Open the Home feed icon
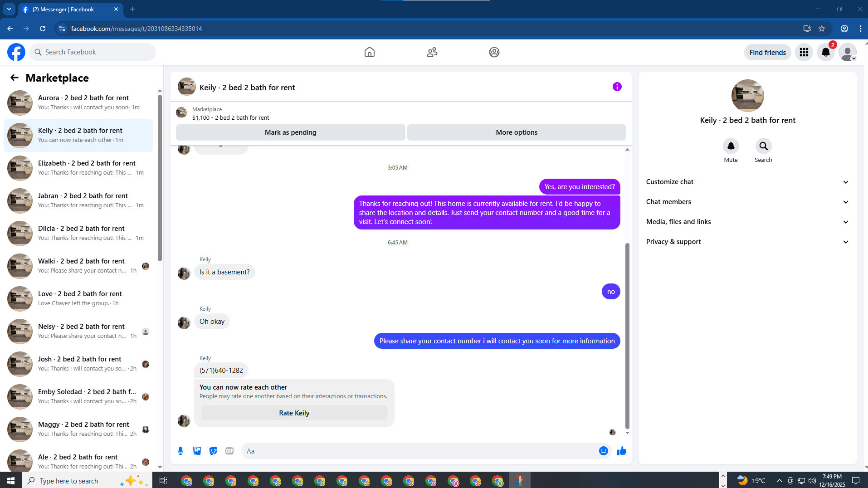The image size is (868, 488). [x=370, y=52]
